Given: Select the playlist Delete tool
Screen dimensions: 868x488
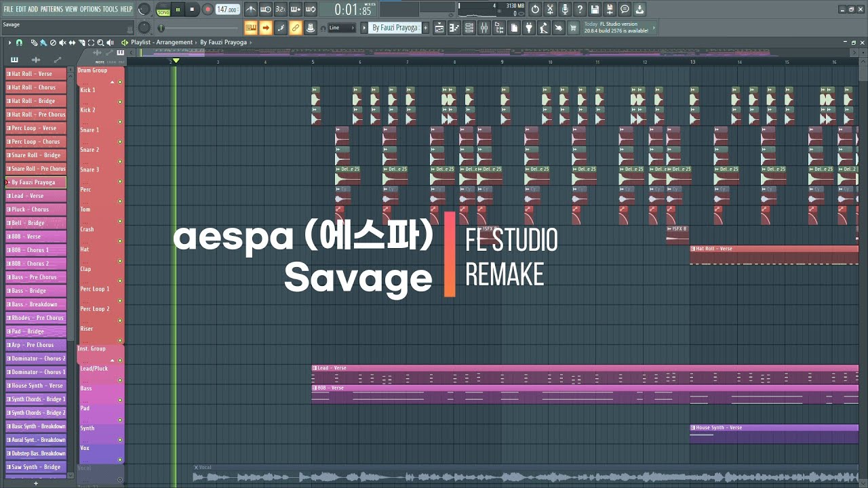Looking at the screenshot, I should 53,43.
